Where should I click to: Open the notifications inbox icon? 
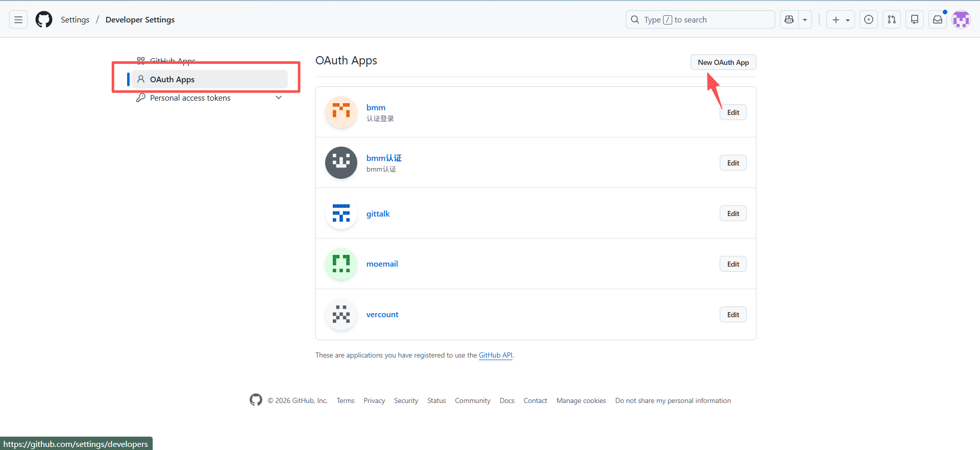coord(938,20)
